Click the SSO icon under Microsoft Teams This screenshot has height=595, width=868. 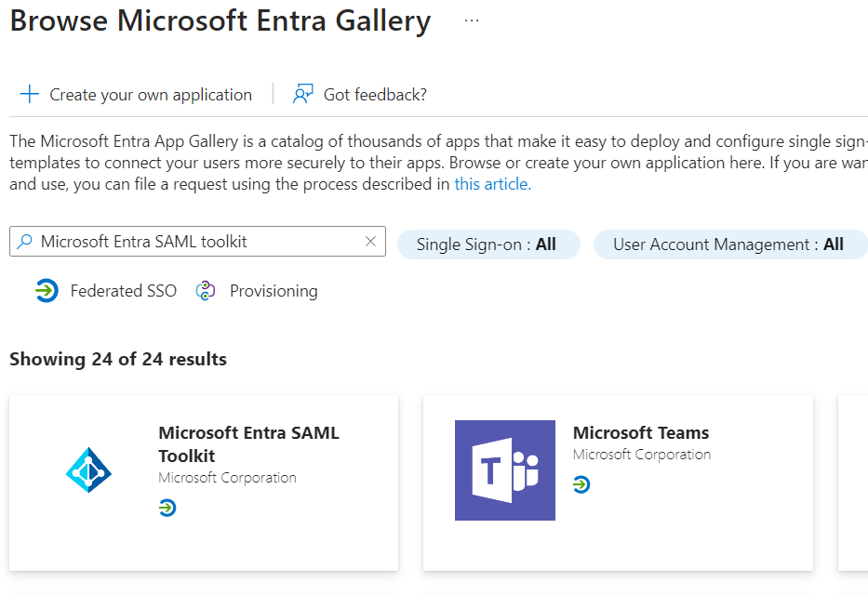coord(581,484)
